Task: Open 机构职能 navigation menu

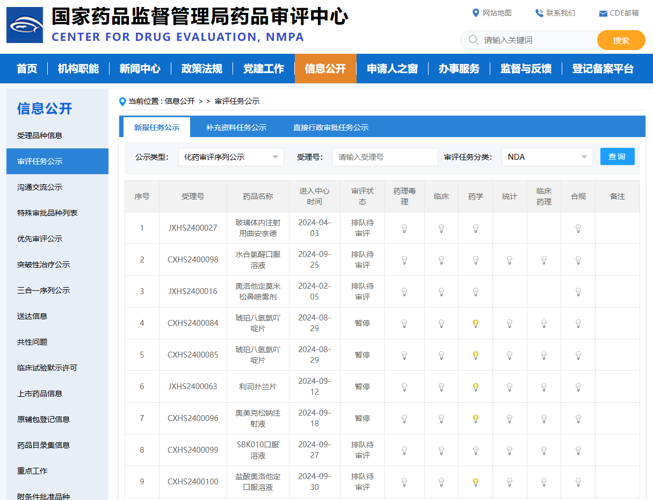Action: pos(78,69)
